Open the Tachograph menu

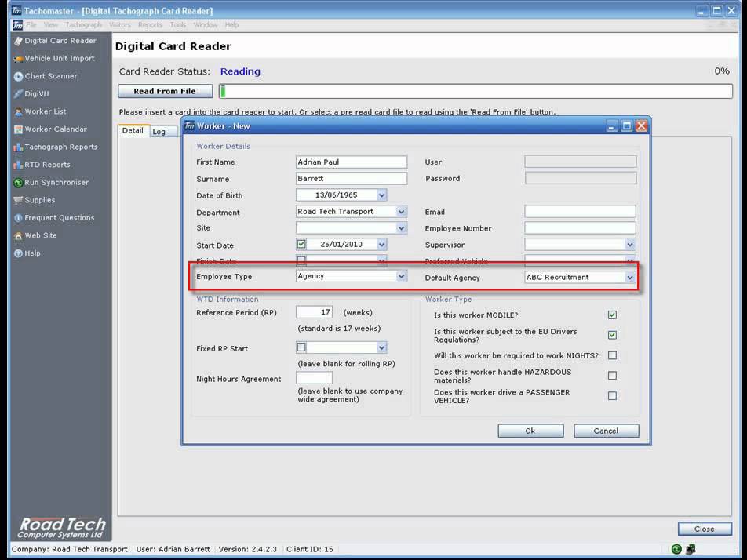pyautogui.click(x=83, y=25)
